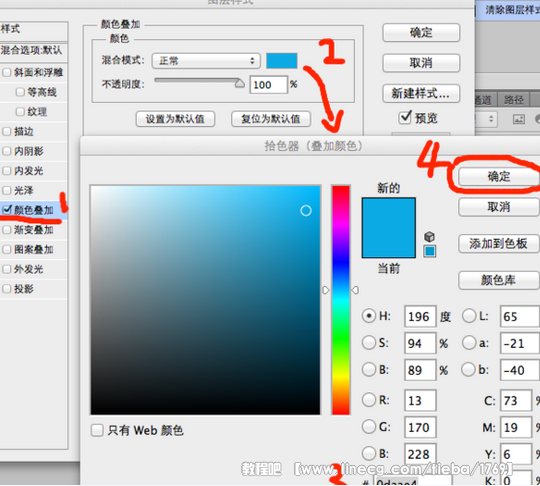
Task: Open overlay color swatch beside blend mode
Action: (282, 61)
